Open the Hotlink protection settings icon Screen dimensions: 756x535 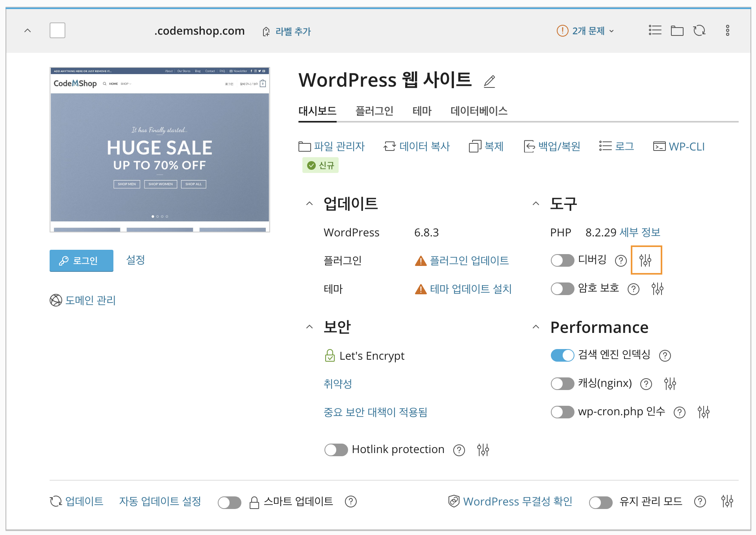pyautogui.click(x=483, y=450)
